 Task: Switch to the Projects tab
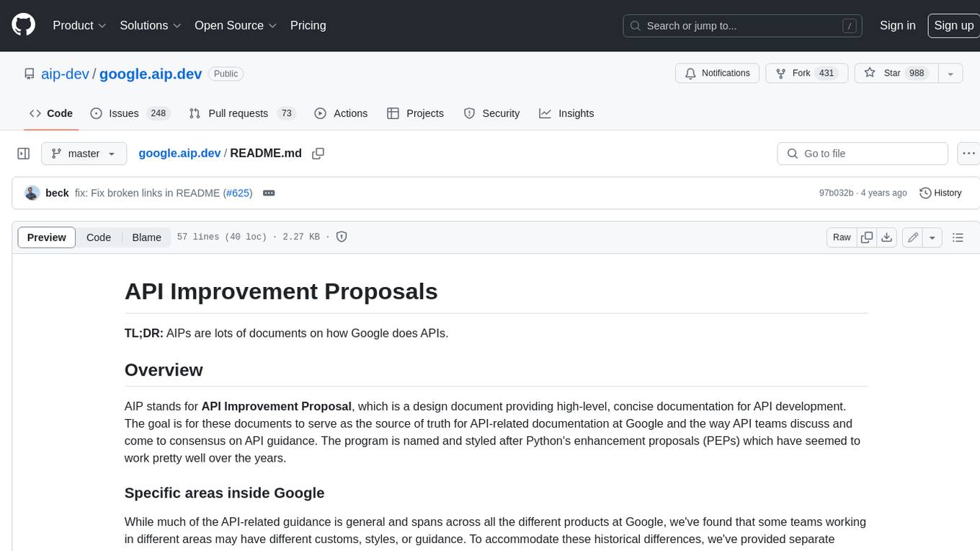415,113
